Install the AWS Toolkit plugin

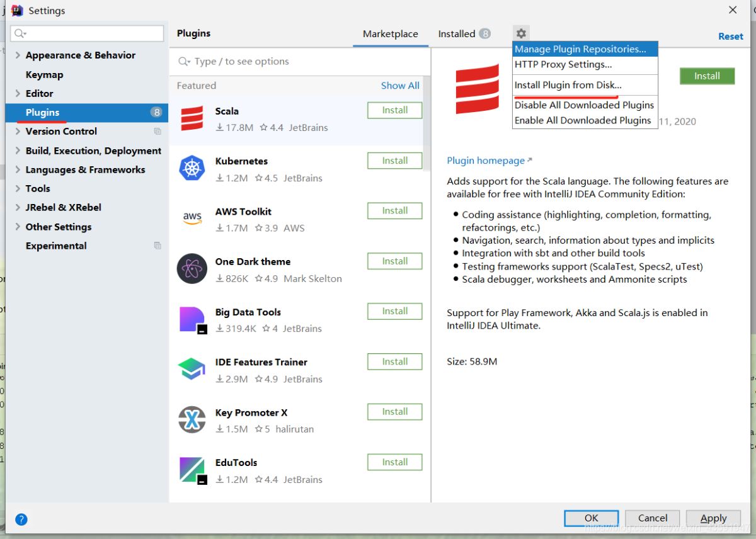tap(395, 210)
